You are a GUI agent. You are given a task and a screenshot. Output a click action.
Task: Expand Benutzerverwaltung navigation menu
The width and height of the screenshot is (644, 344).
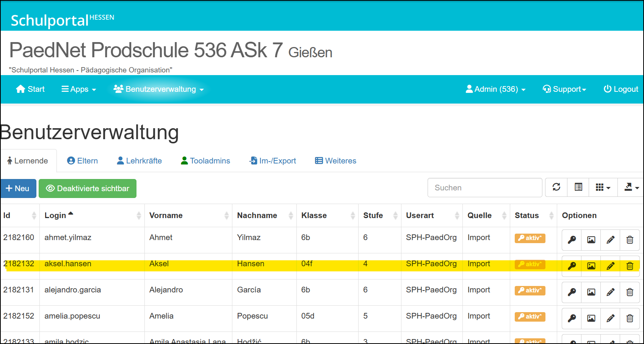point(159,89)
